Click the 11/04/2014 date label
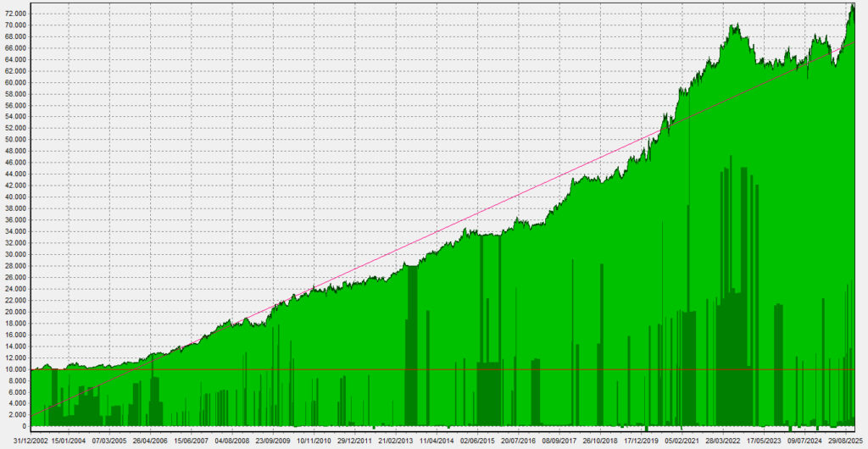Viewport: 868px width, 449px height. click(x=437, y=441)
